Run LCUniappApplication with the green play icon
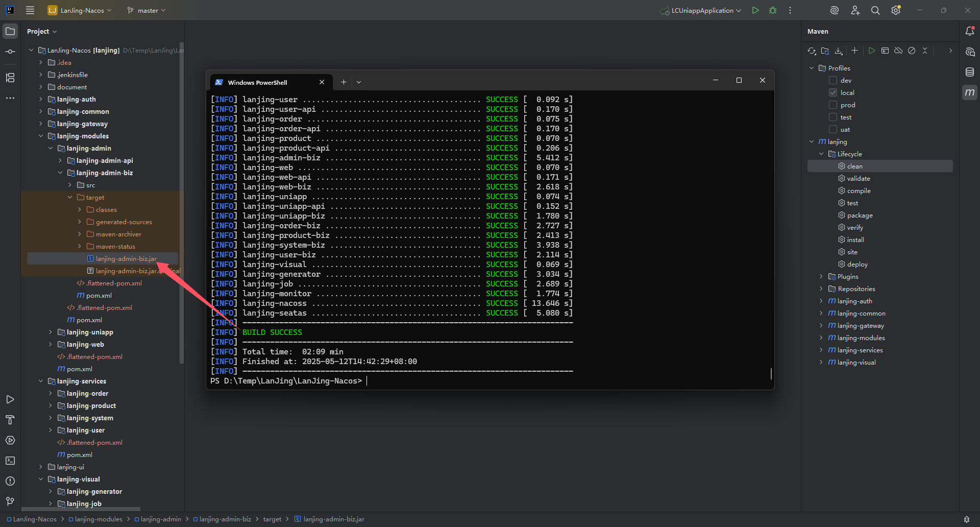This screenshot has width=980, height=527. tap(755, 10)
